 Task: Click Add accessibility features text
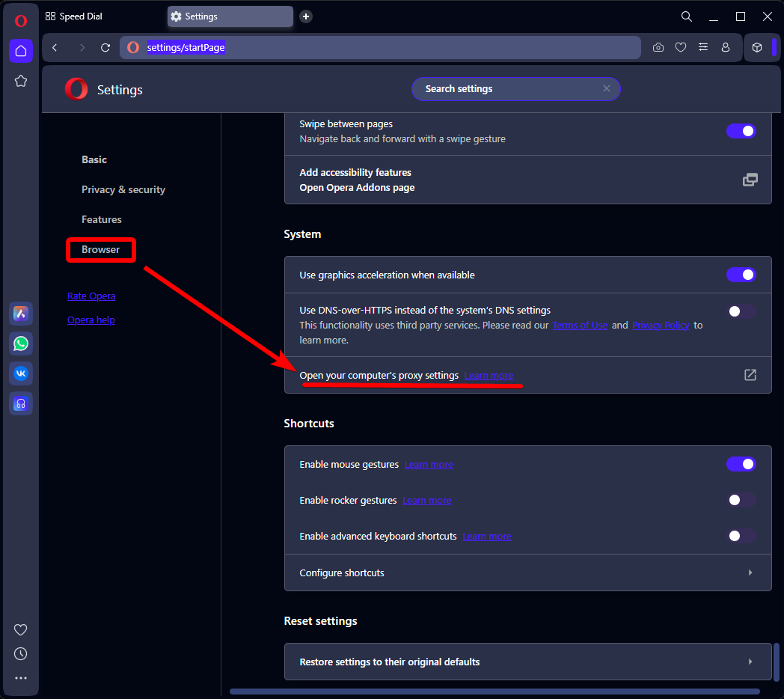(355, 173)
